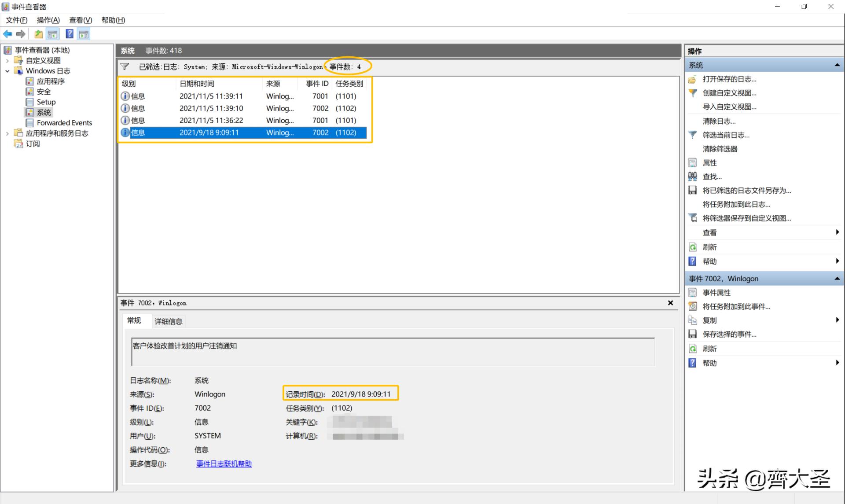Click the back arrow toolbar icon
845x504 pixels.
click(7, 34)
